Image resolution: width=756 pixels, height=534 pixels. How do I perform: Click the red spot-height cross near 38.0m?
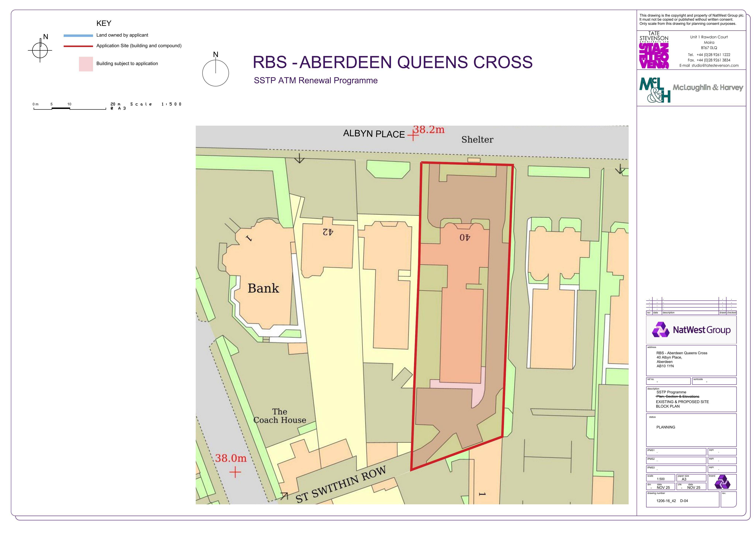click(x=235, y=473)
